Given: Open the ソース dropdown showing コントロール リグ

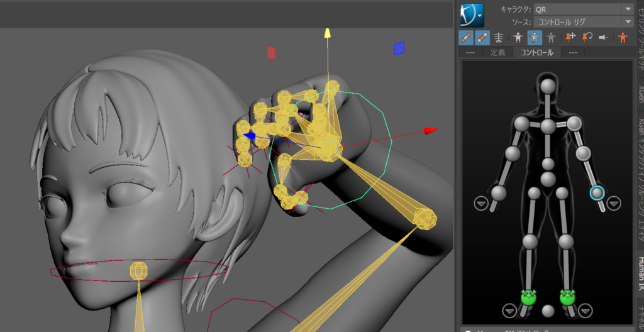Looking at the screenshot, I should pyautogui.click(x=583, y=22).
